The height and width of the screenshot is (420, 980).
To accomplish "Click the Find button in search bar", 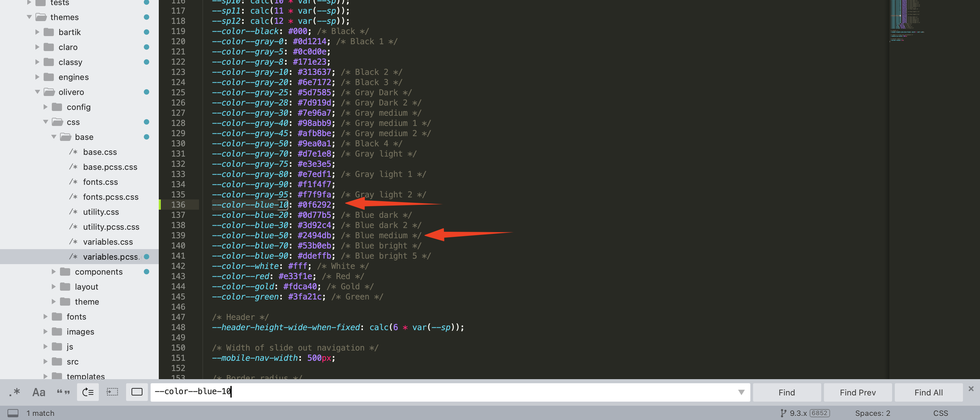I will tap(787, 392).
